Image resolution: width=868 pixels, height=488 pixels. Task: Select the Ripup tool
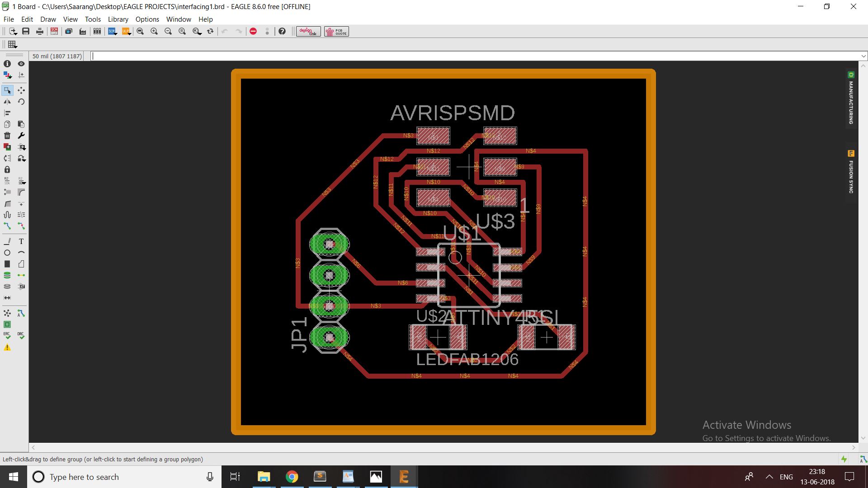tap(21, 225)
